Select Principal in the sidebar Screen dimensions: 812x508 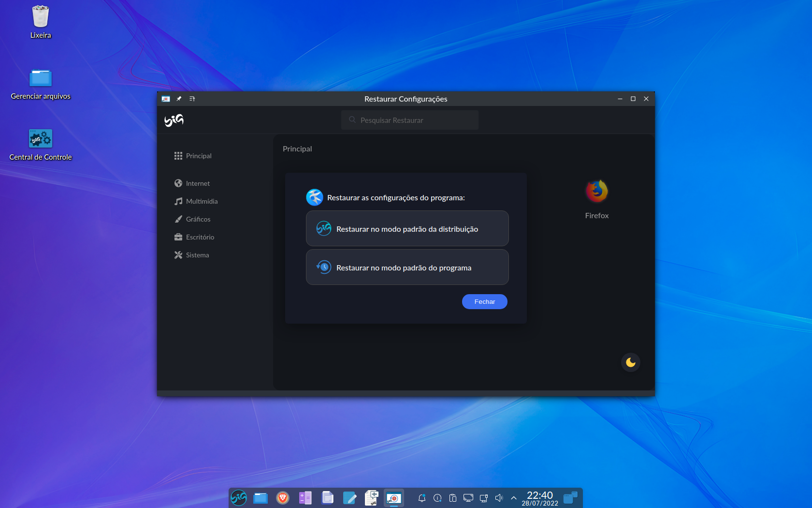tap(193, 156)
